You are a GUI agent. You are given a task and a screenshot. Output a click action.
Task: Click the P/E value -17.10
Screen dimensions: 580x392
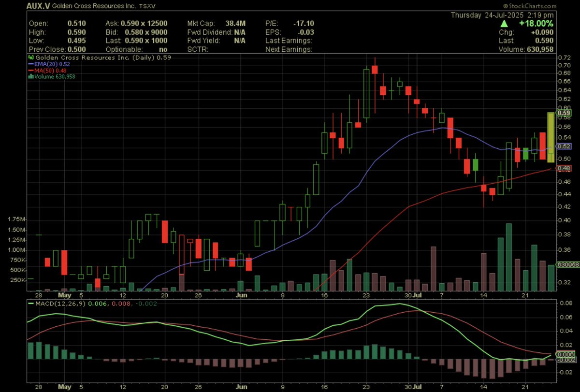[304, 23]
